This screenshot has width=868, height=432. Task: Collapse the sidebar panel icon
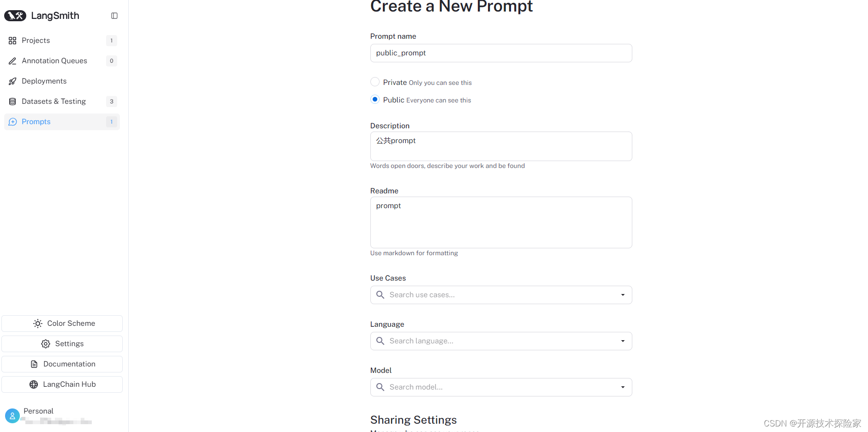[114, 16]
